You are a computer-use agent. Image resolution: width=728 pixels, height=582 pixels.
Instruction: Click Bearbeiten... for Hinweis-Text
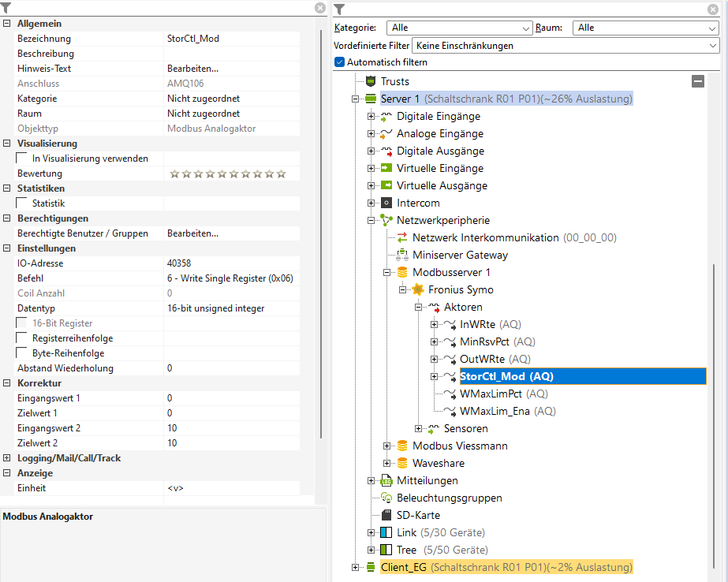pos(193,69)
